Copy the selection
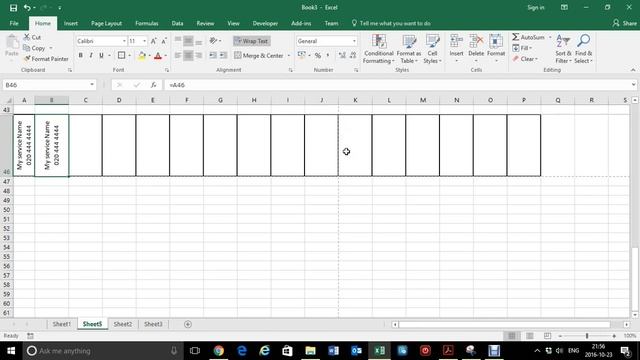Viewport: 640px width, 360px height. click(x=34, y=48)
